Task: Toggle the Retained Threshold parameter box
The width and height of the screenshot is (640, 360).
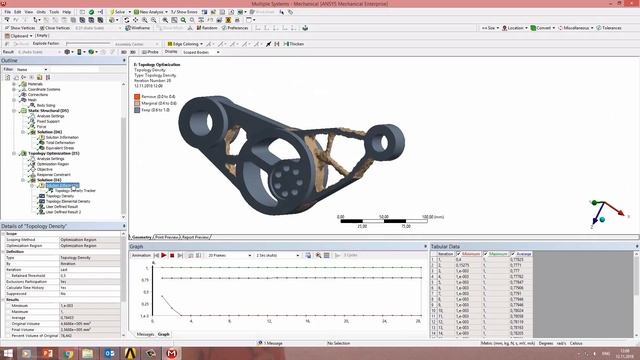Action: (x=9, y=276)
